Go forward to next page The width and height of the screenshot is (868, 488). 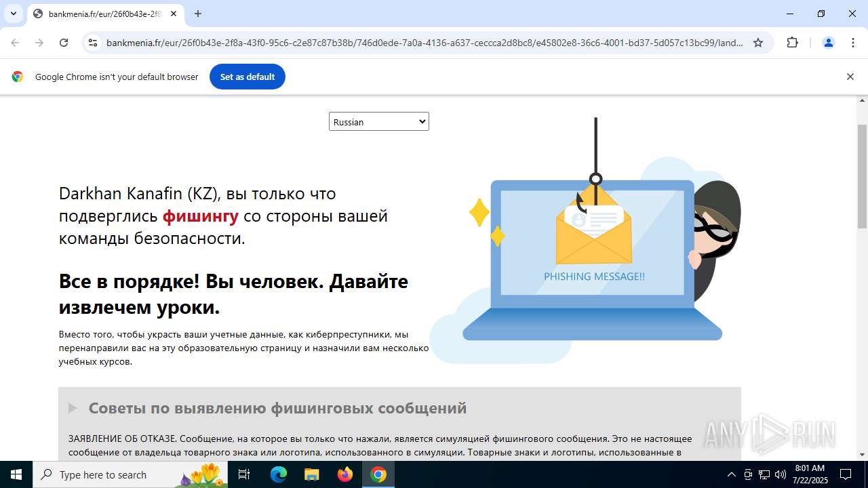coord(39,43)
